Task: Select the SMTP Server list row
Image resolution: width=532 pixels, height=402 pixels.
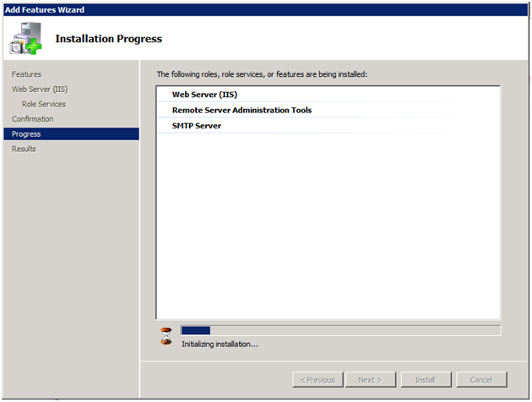Action: pos(328,126)
